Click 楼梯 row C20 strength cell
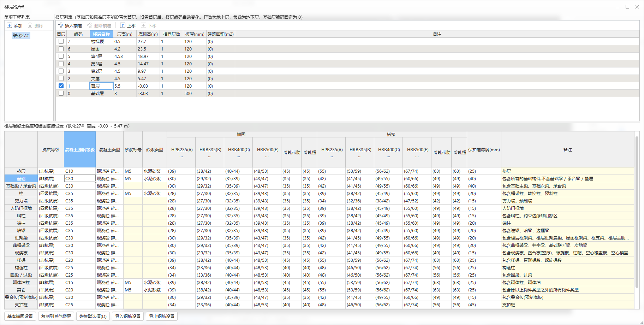 pyautogui.click(x=80, y=260)
